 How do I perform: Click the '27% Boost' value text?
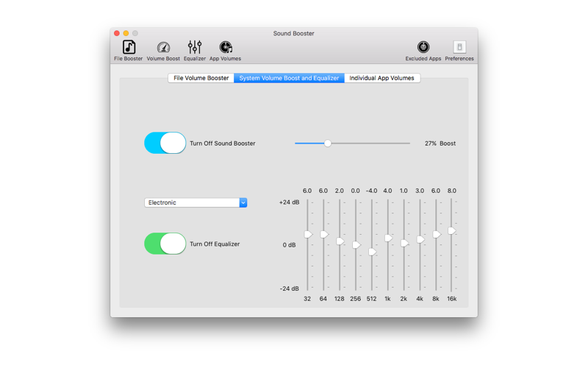coord(440,144)
